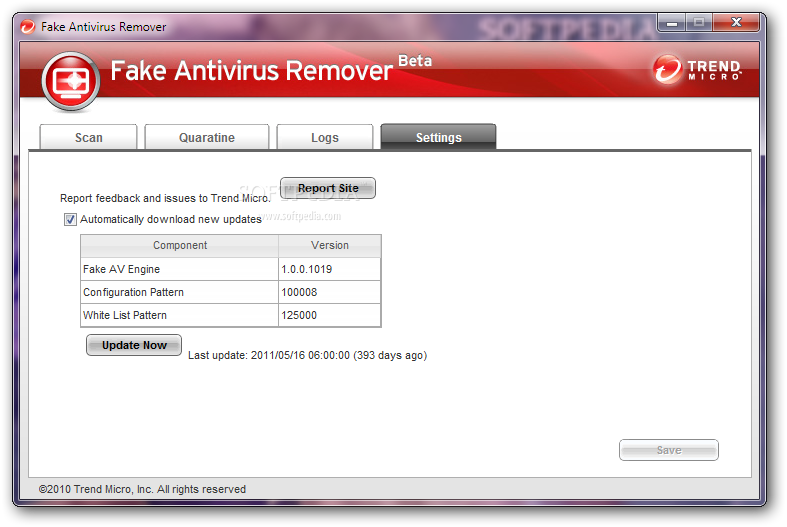Click the Version column header
This screenshot has height=527, width=787.
(x=330, y=245)
